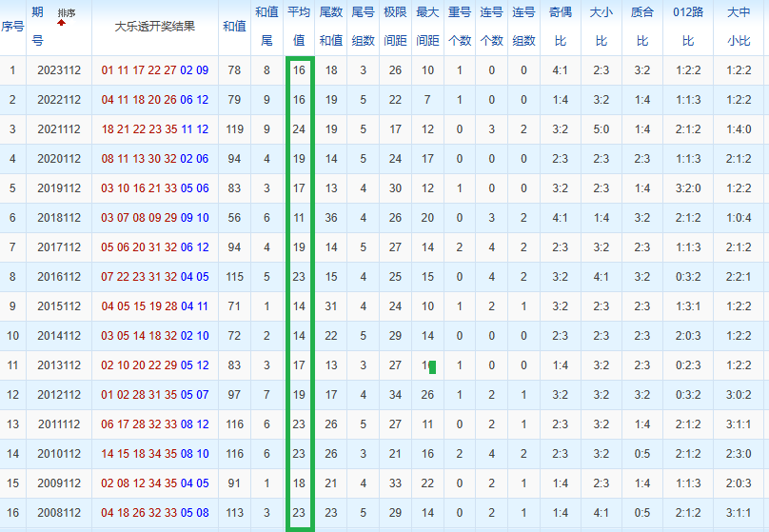Select issue number 2018112
This screenshot has height=532, width=769.
59,218
